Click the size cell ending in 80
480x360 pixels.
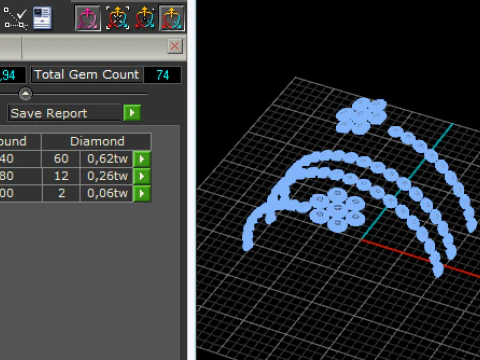tap(20, 176)
